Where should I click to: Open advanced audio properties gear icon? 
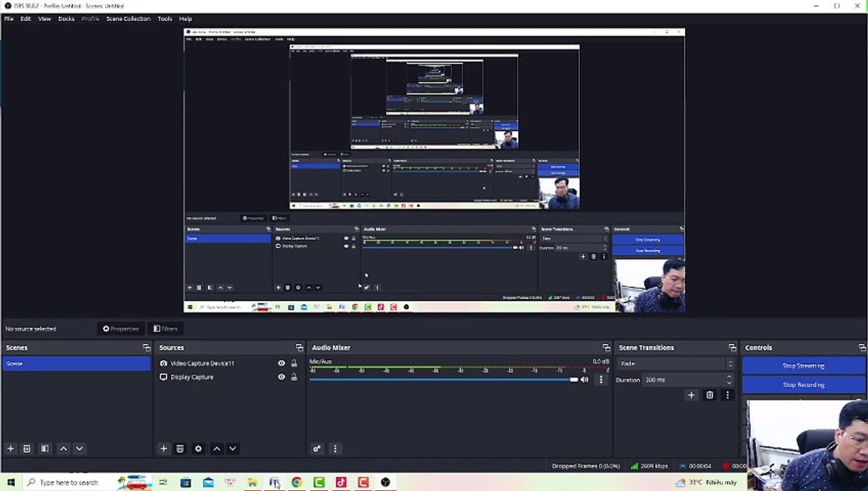[317, 449]
